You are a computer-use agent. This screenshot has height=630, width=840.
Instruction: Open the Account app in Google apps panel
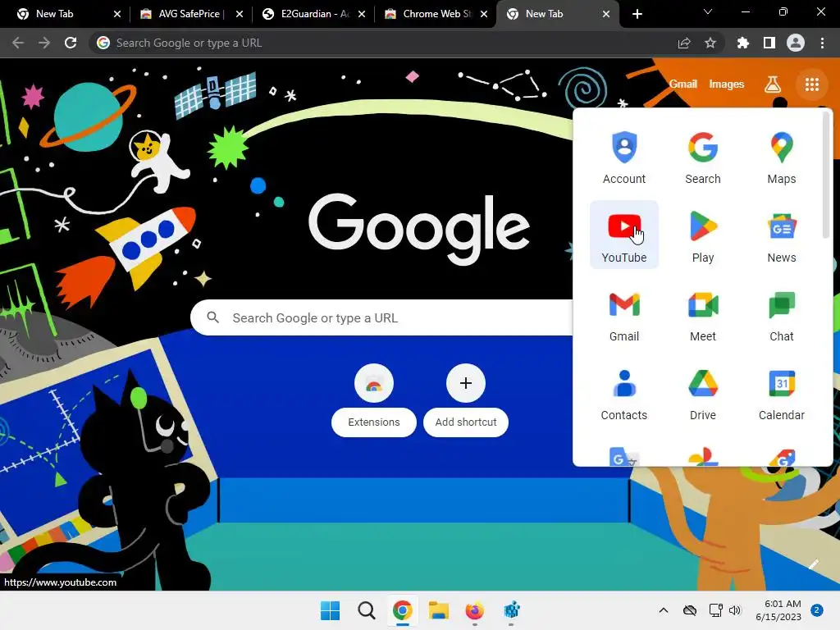tap(623, 157)
